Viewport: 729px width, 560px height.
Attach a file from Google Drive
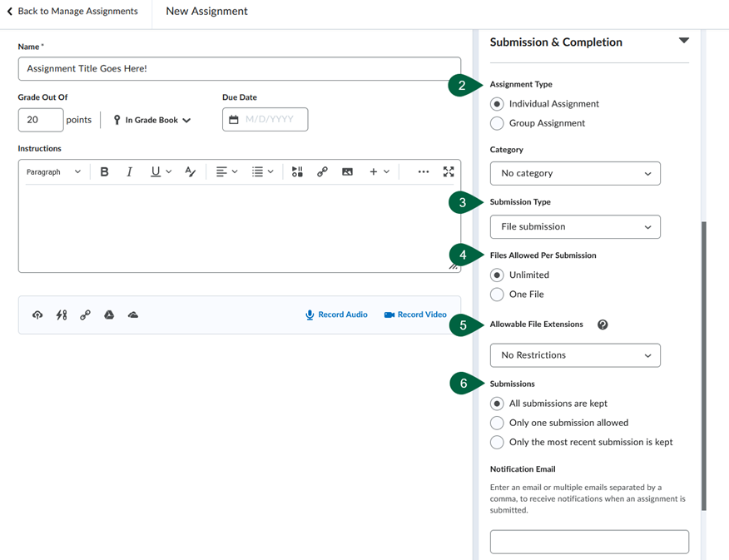[109, 315]
